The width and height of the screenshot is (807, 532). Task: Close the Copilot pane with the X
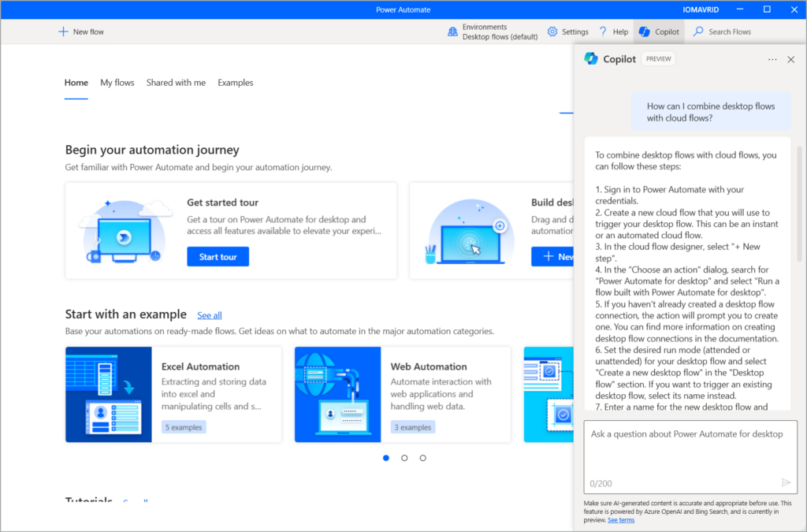point(790,59)
